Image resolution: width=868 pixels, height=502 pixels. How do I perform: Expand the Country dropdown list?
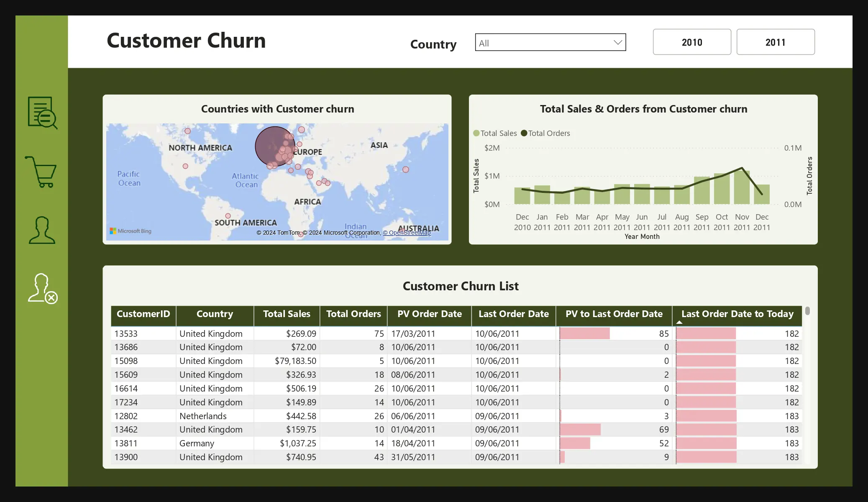pos(617,42)
